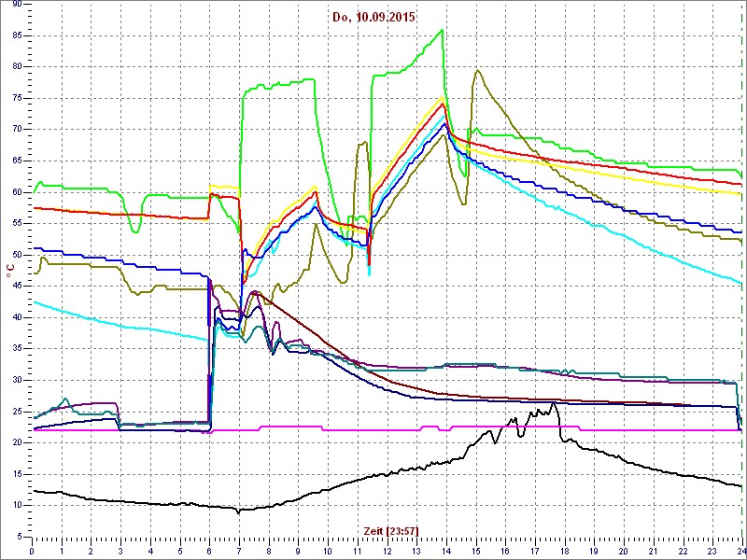Viewport: 747px width, 560px height.
Task: Click the date title Do, 10.09.2015
Action: tap(373, 17)
